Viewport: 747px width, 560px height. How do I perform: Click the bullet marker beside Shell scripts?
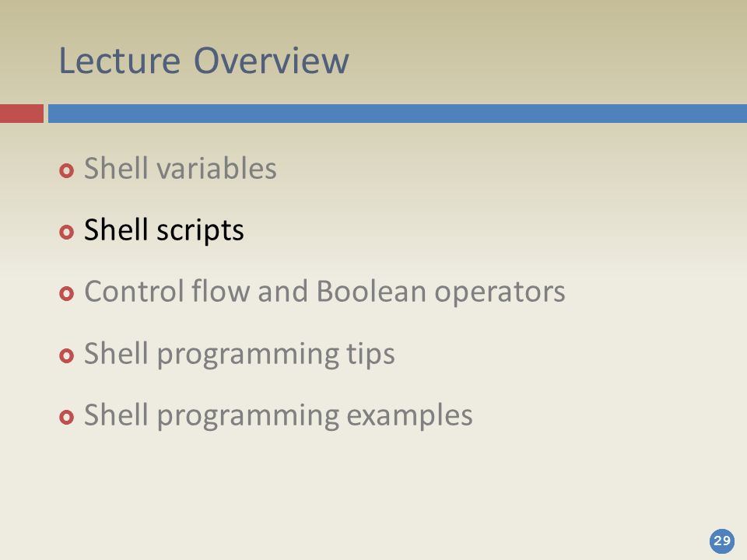coord(67,232)
